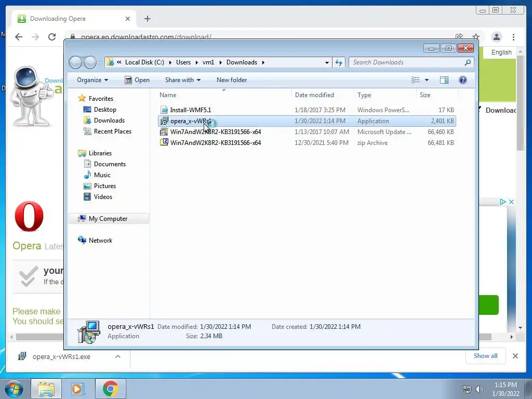The image size is (532, 399).
Task: Open Windows Media Player taskbar icon
Action: pos(77,389)
